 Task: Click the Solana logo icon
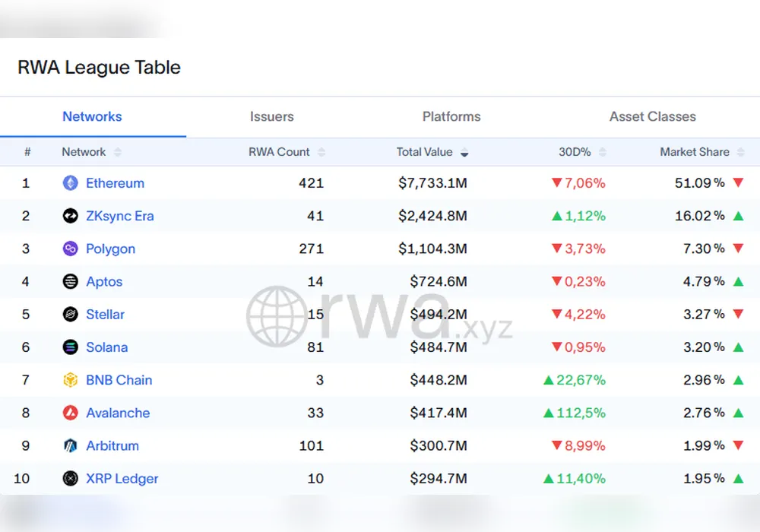70,347
